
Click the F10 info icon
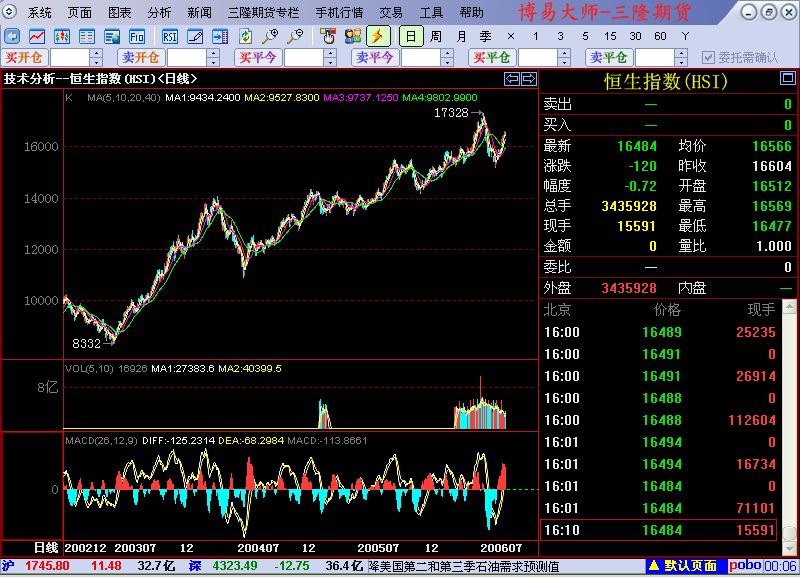pos(137,36)
